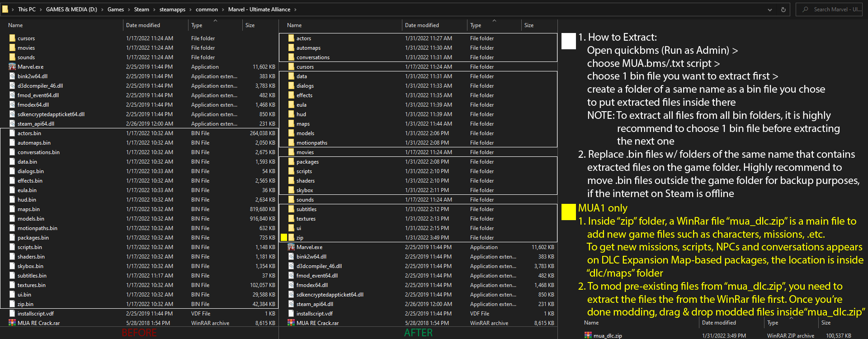868x339 pixels.
Task: Click the folder icon in the address bar
Action: click(x=5, y=9)
